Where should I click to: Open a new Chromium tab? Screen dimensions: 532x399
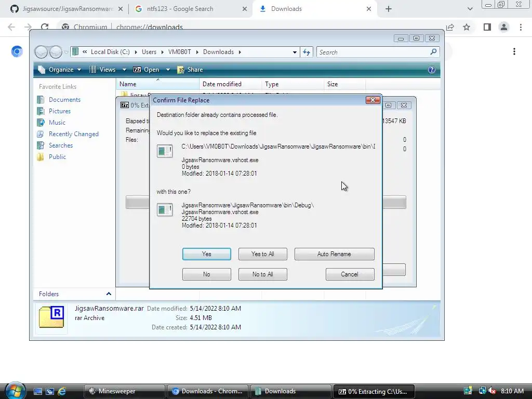389,9
